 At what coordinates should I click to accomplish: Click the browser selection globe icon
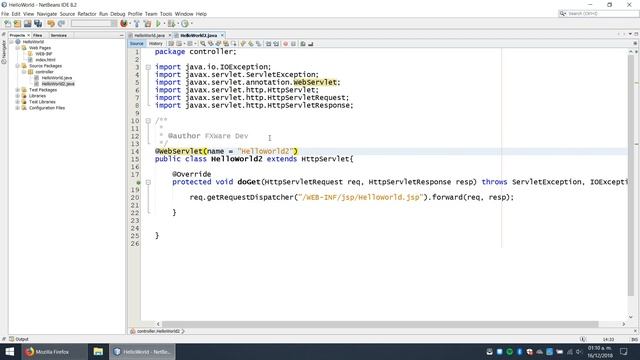[x=124, y=24]
